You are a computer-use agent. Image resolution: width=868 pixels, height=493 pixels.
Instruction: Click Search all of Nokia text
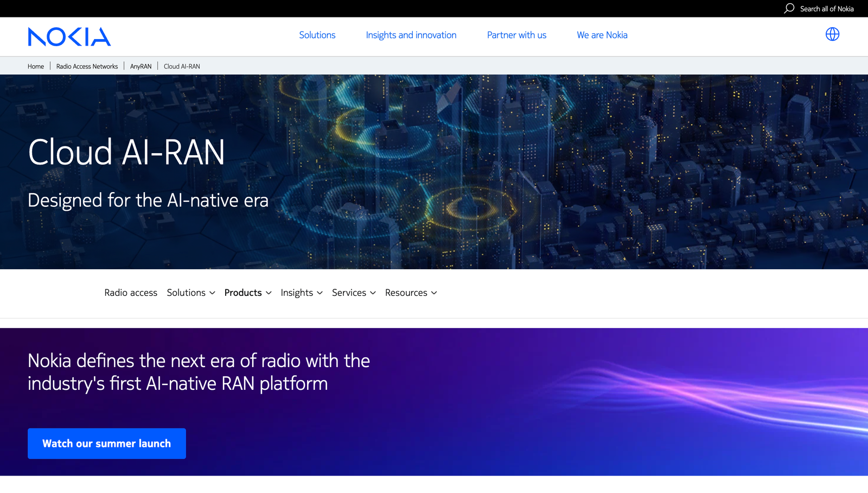point(827,9)
